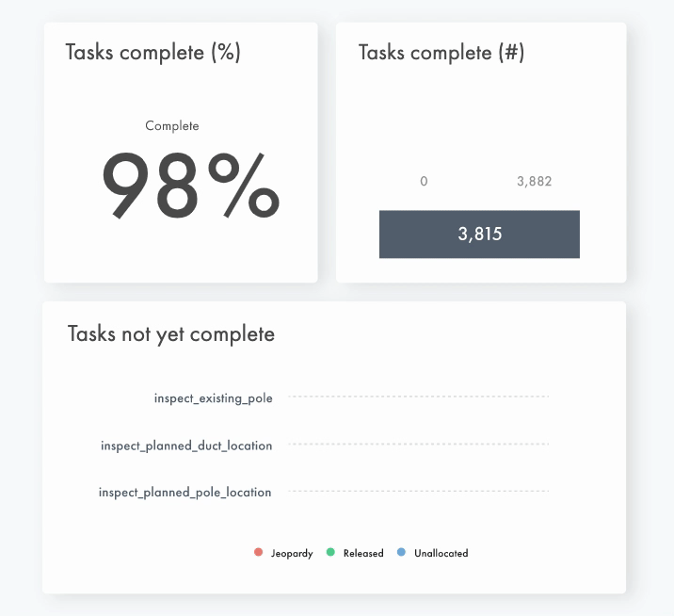The width and height of the screenshot is (674, 616).
Task: Click the dashed line beside inspect_planned_pole_location
Action: (x=418, y=491)
